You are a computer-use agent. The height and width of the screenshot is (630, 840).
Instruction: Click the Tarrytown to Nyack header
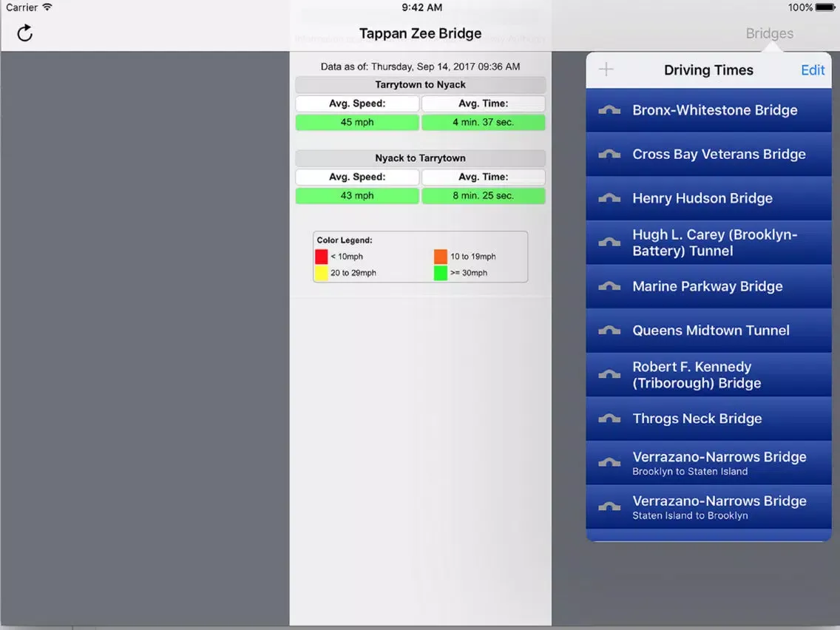421,84
